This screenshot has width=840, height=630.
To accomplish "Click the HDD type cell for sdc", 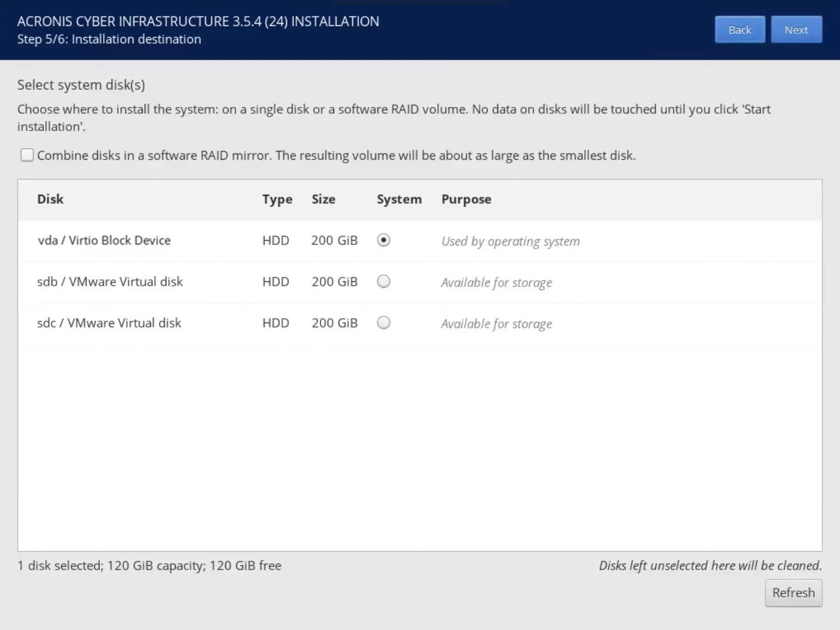I will pos(276,323).
